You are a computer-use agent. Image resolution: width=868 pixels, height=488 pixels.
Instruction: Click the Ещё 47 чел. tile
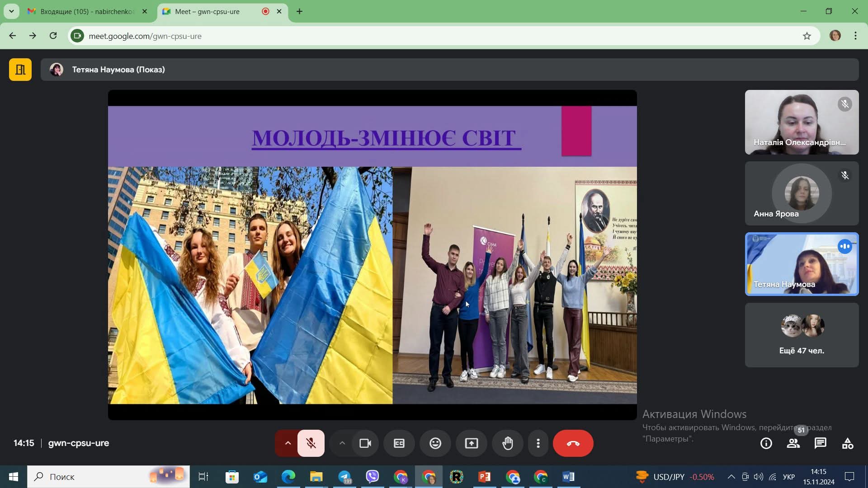802,335
